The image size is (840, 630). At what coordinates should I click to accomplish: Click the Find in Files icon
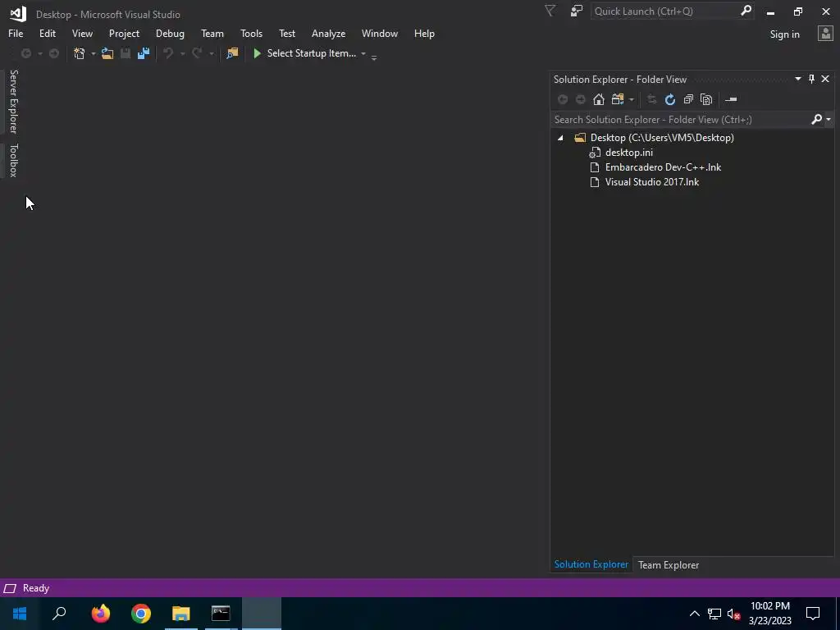point(232,53)
